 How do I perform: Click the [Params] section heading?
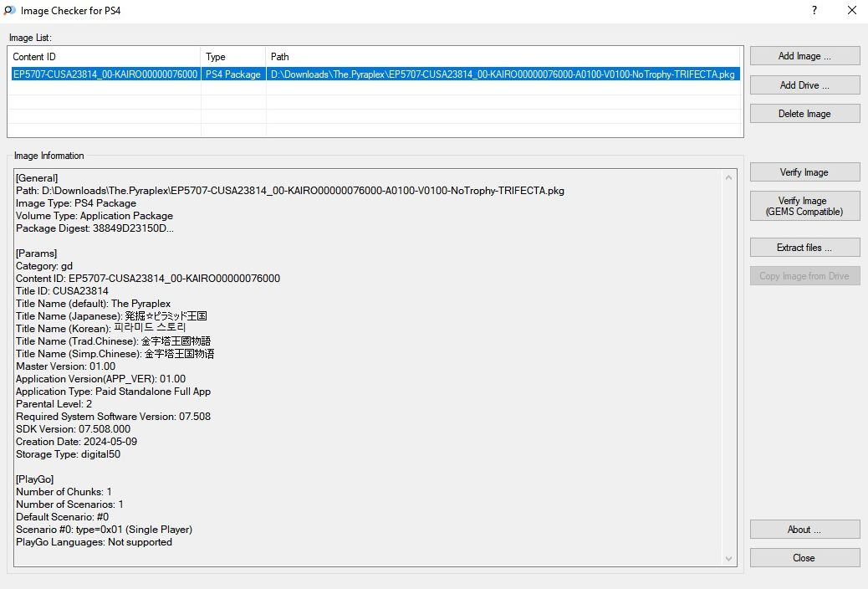pyautogui.click(x=36, y=254)
